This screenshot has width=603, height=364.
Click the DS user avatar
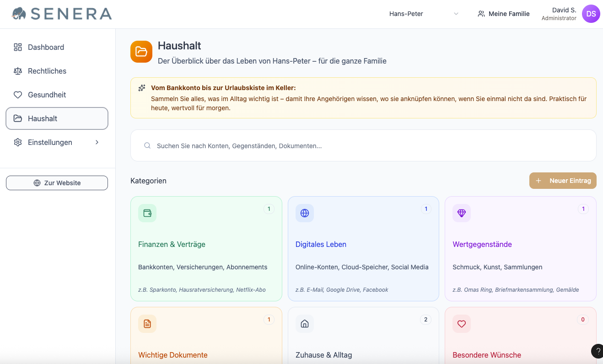coord(591,14)
